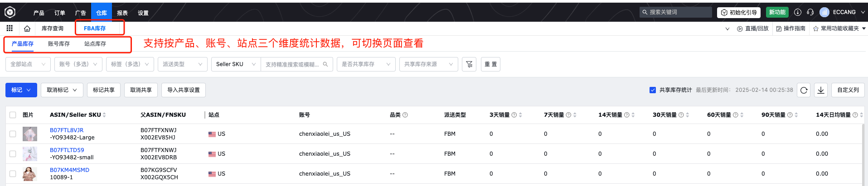Click 导入共享设置 button
This screenshot has width=868, height=186.
(184, 90)
